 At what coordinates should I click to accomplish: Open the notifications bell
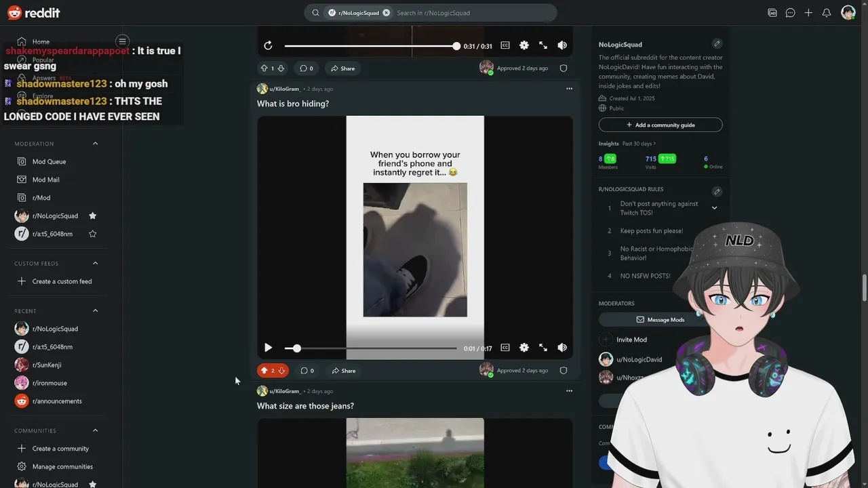click(x=827, y=13)
